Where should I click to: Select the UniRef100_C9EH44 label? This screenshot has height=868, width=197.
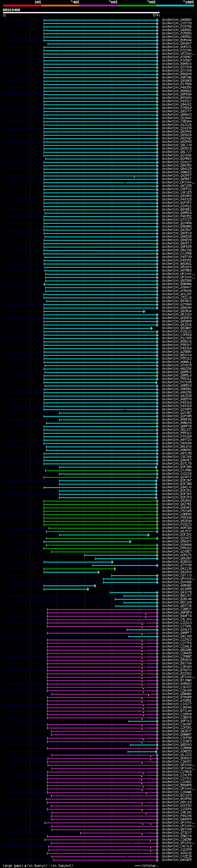coord(176,122)
